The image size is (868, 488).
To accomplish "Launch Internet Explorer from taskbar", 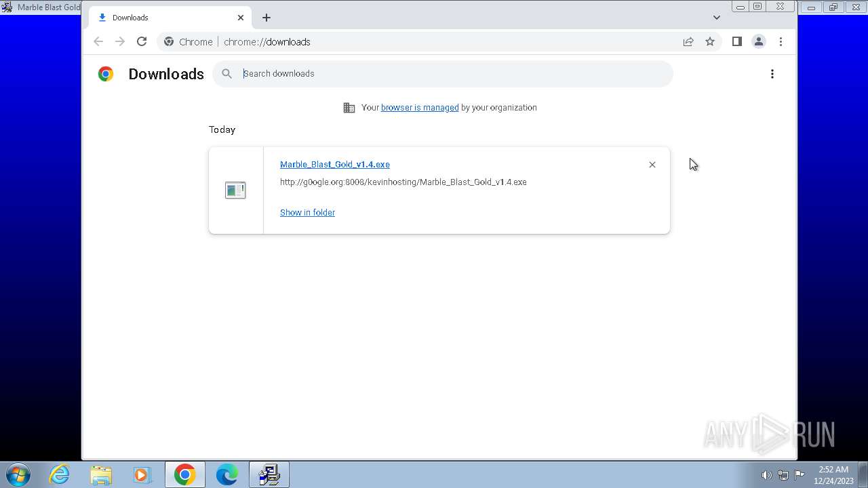I will 60,474.
